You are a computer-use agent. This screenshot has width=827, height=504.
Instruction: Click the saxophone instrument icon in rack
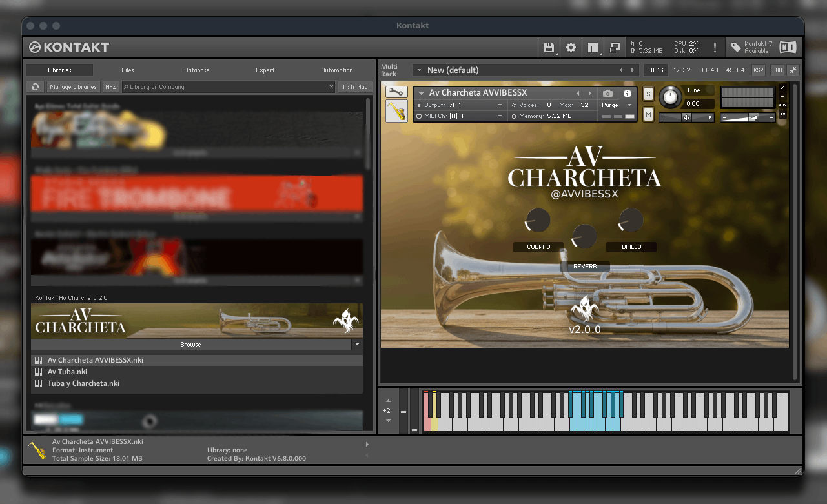click(396, 111)
